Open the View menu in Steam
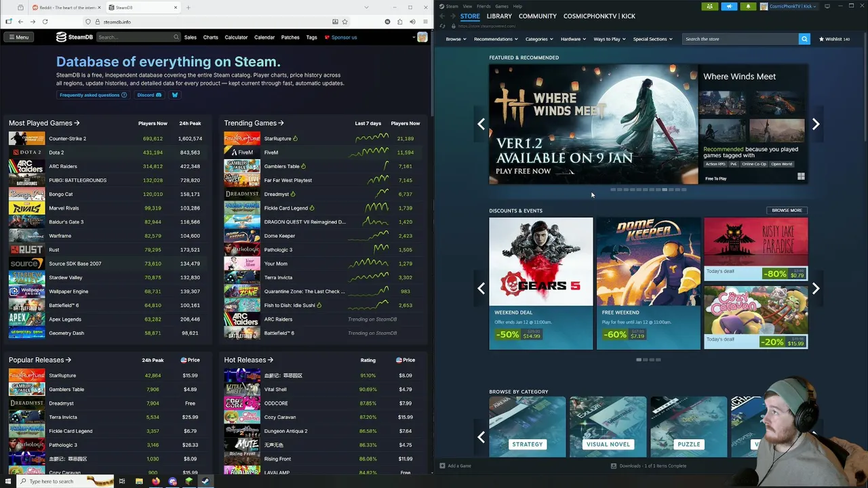868x488 pixels. 467,6
